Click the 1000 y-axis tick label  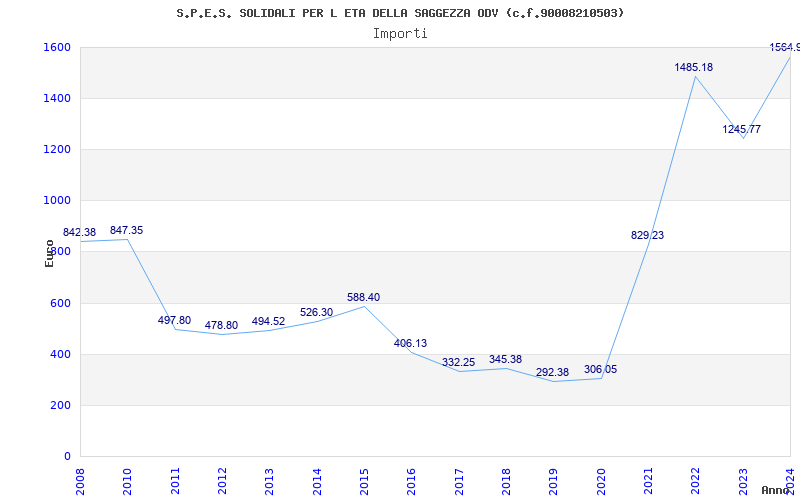click(57, 201)
